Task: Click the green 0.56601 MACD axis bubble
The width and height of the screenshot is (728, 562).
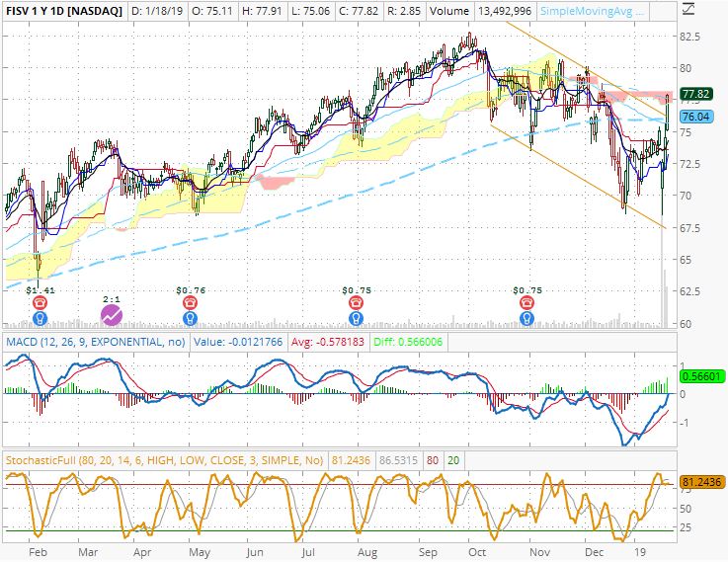Action: click(702, 376)
